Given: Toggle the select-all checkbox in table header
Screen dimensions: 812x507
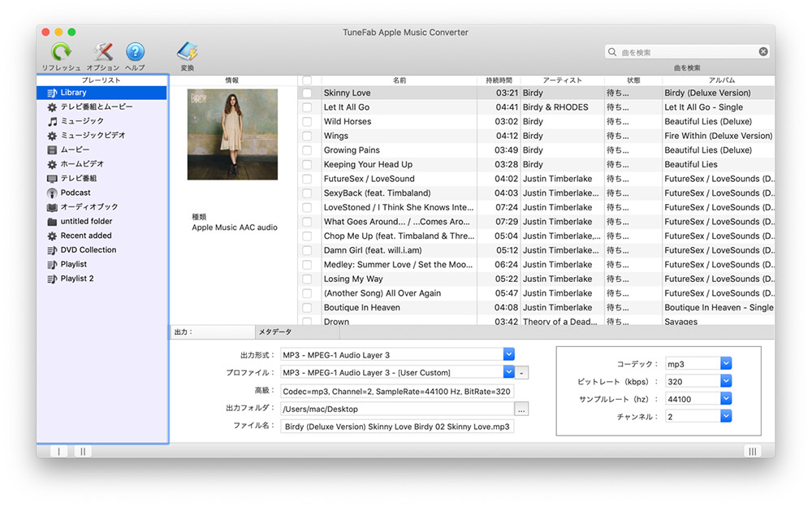Looking at the screenshot, I should 307,80.
